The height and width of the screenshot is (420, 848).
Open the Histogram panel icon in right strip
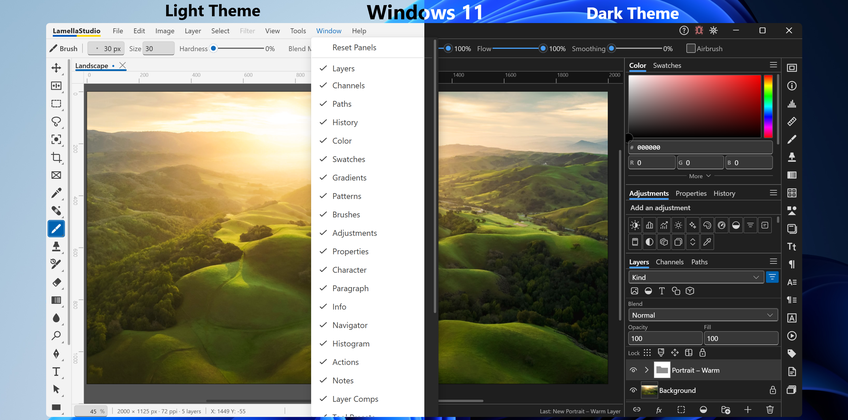click(x=792, y=104)
